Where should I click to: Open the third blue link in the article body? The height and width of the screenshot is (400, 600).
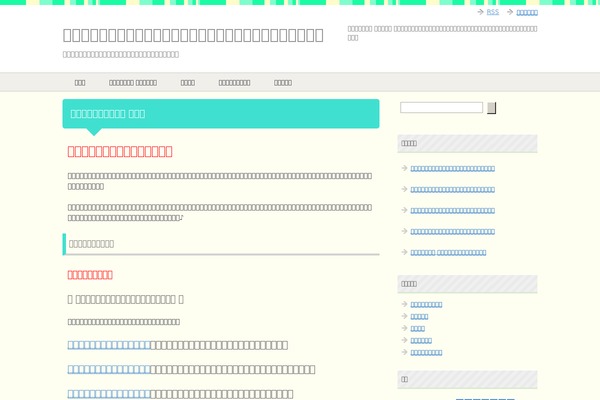click(109, 394)
